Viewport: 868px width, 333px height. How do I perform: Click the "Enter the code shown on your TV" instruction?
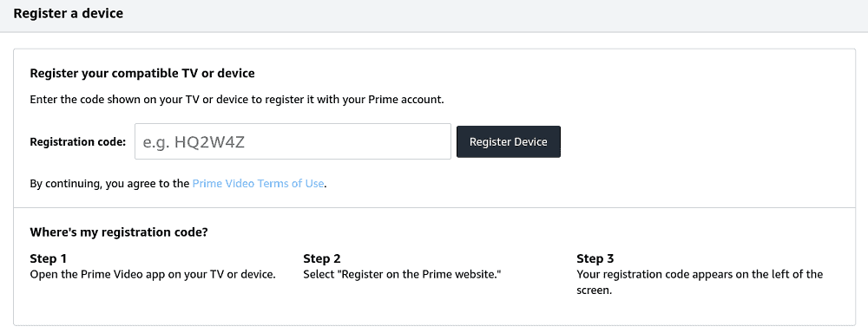point(237,100)
